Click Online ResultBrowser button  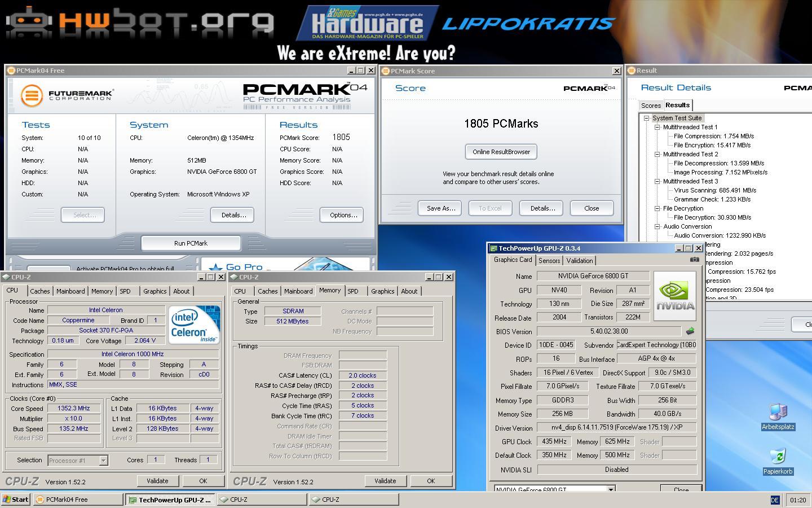click(501, 152)
